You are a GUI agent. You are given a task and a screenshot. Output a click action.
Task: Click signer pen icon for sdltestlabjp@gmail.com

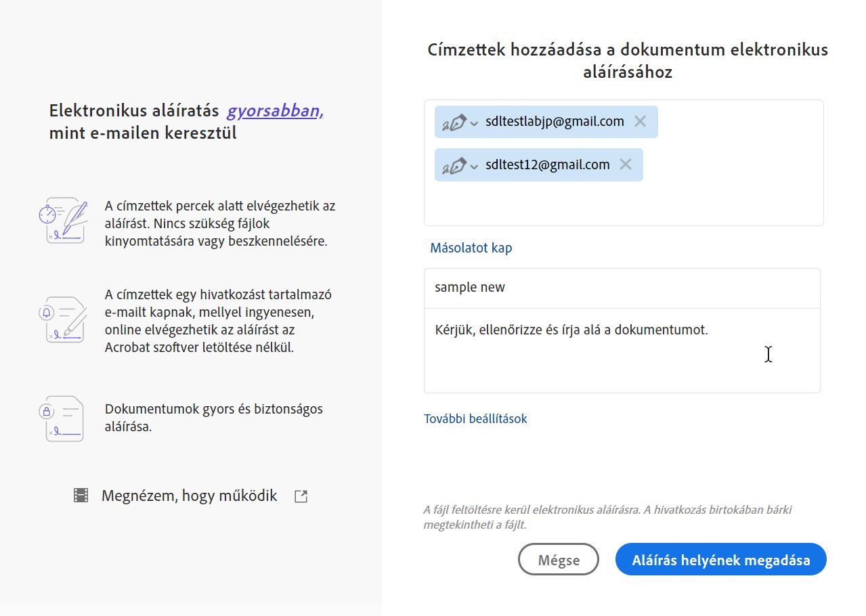[454, 123]
